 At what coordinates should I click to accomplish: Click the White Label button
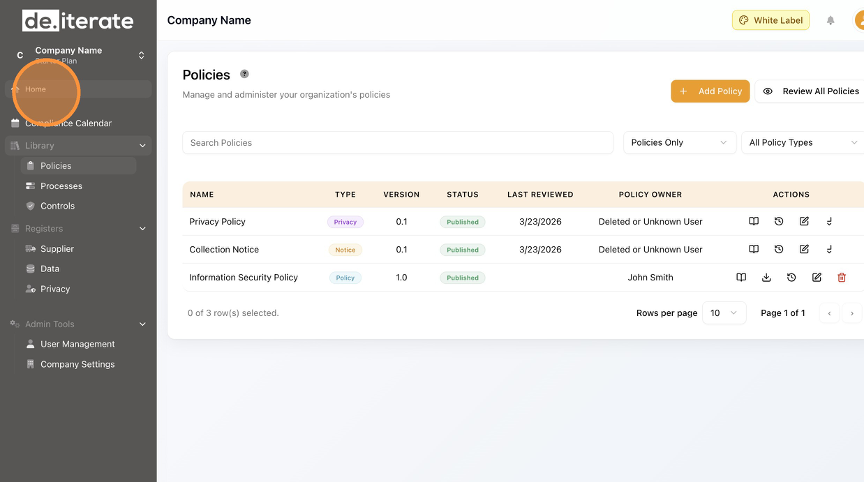pyautogui.click(x=770, y=20)
